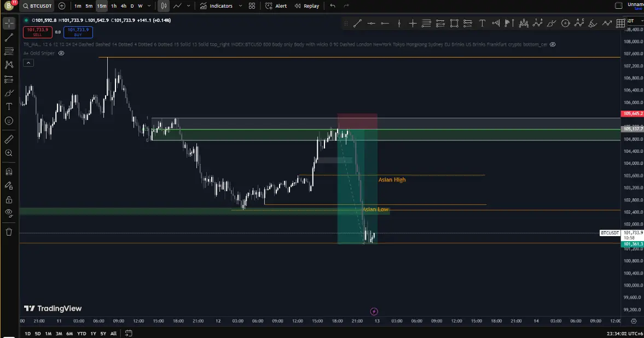Viewport: 644px width, 338px height.
Task: Remove drawings with the trash icon
Action: [9, 232]
